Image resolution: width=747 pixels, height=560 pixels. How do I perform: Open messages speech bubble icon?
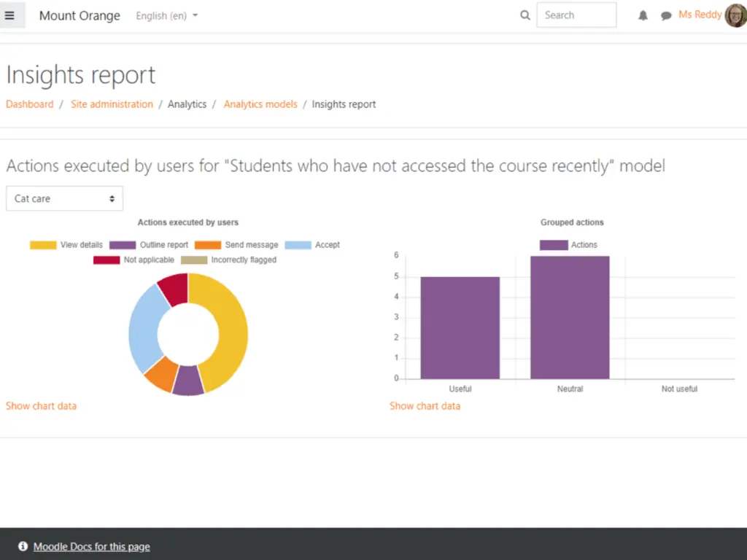[666, 16]
